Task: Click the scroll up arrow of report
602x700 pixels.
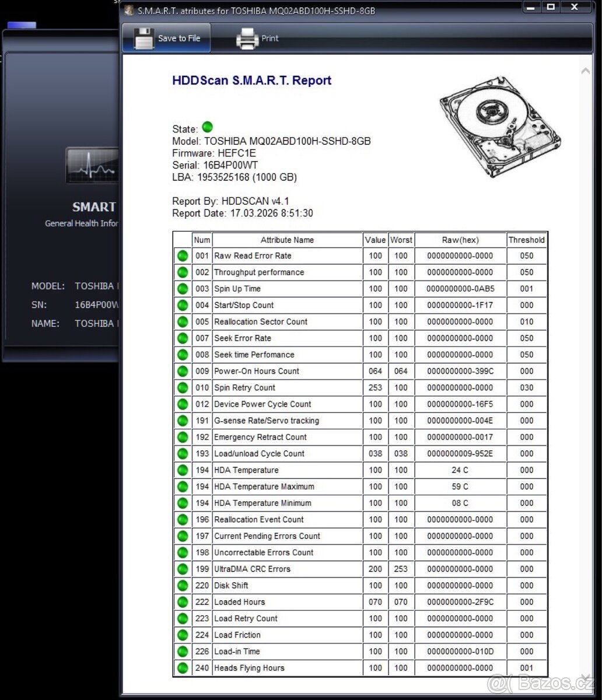Action: click(x=586, y=71)
